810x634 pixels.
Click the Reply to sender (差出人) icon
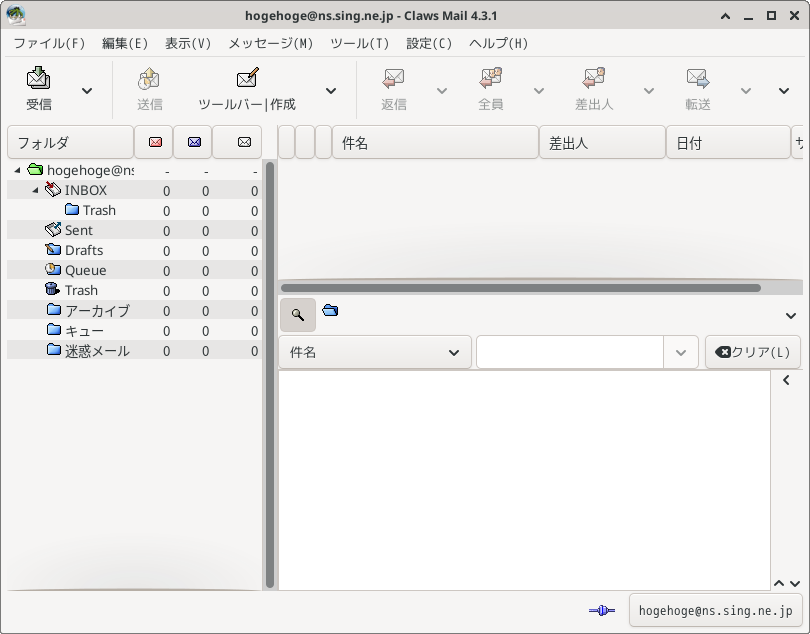tap(594, 79)
